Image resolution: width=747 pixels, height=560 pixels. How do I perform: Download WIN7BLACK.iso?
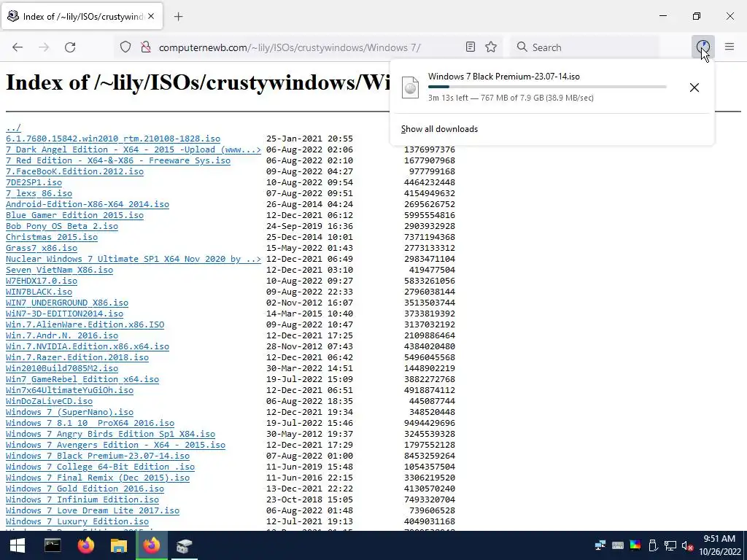pyautogui.click(x=39, y=292)
